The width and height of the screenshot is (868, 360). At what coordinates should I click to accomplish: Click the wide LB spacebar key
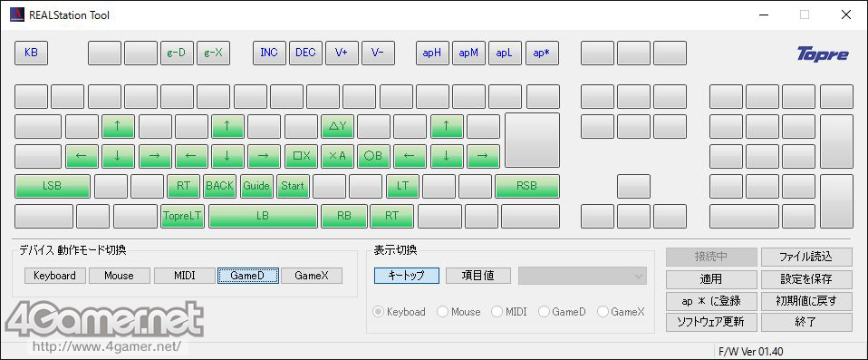click(x=263, y=216)
